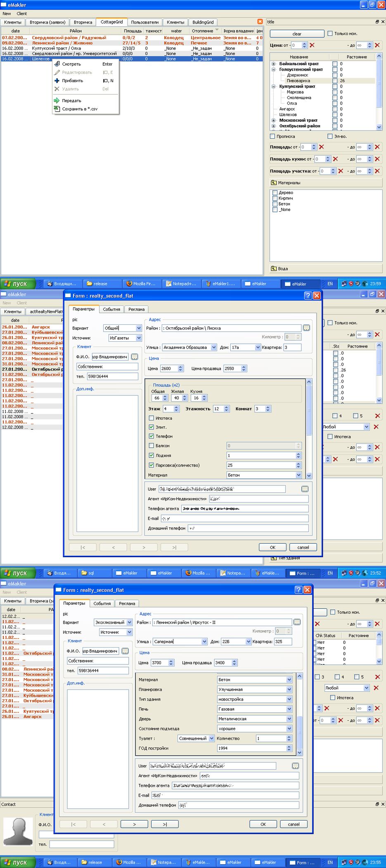Screen dimensions: 386x868
Task: Open district picker beside Ленинский район \ Иркутск - II
Action: pos(297,622)
